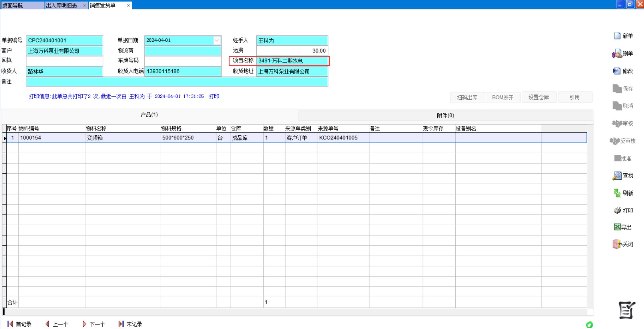The height and width of the screenshot is (329, 644).
Task: Click the 修改 edit icon
Action: (x=617, y=71)
